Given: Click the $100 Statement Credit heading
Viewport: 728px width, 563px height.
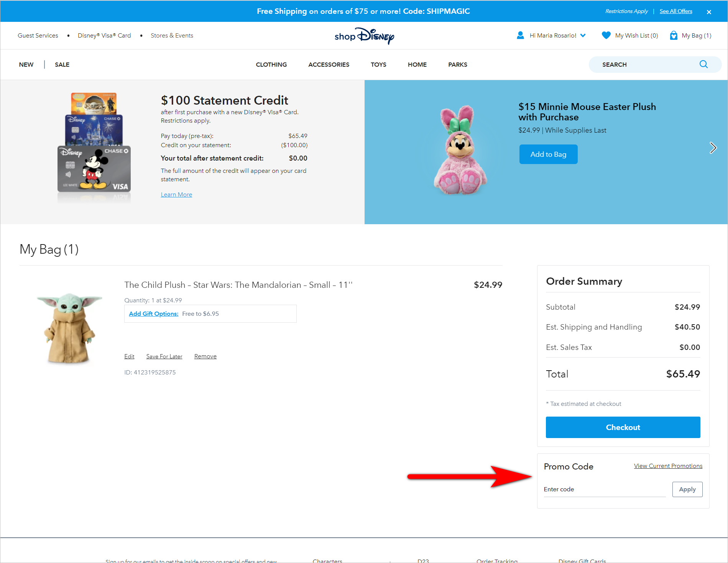Looking at the screenshot, I should point(225,100).
